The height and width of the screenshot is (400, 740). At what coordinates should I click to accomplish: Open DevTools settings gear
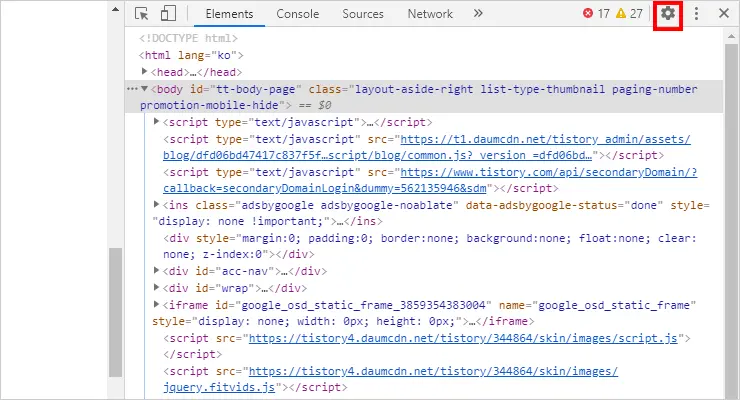pos(667,14)
